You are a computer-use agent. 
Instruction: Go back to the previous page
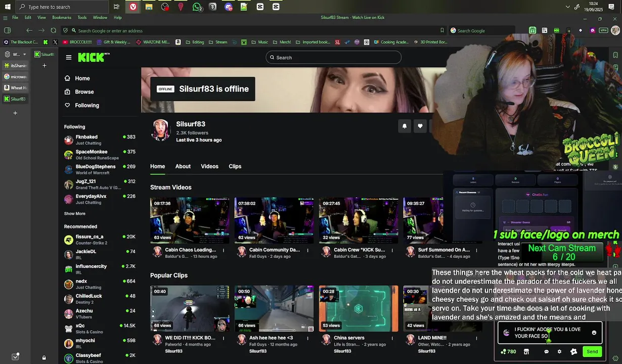(29, 30)
